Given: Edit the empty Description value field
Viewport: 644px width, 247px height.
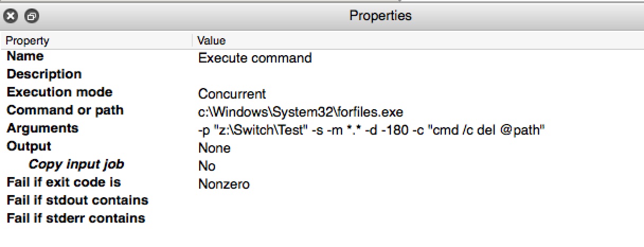Looking at the screenshot, I should [418, 75].
